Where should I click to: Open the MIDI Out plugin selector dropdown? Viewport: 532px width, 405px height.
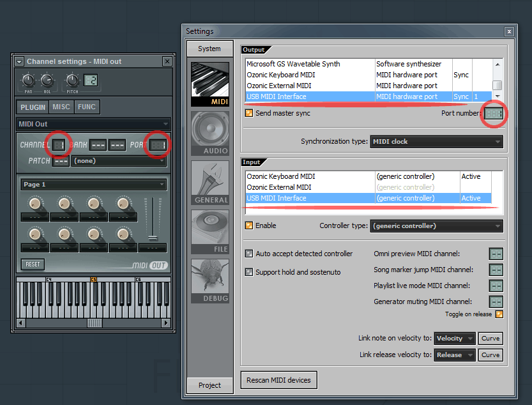(x=93, y=125)
